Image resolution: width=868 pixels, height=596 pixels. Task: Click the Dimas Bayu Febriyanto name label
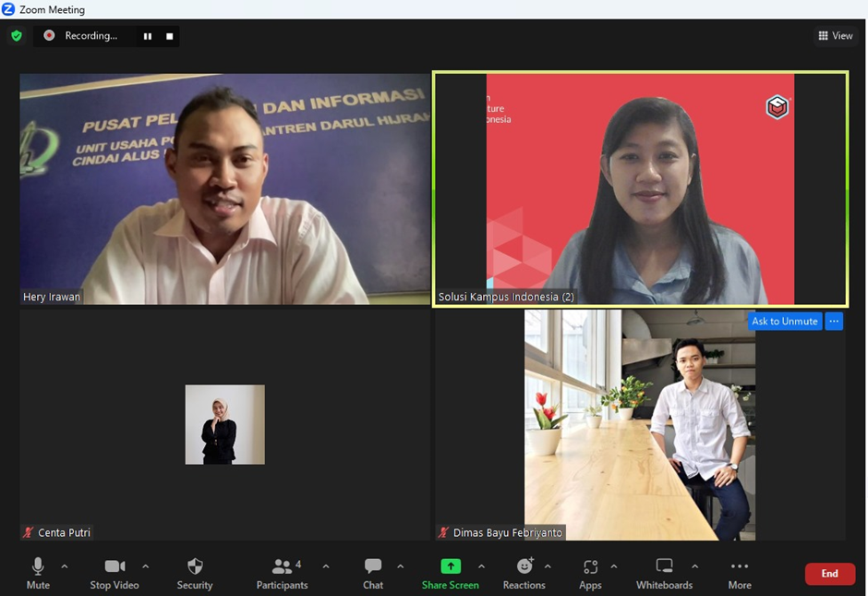pos(508,533)
